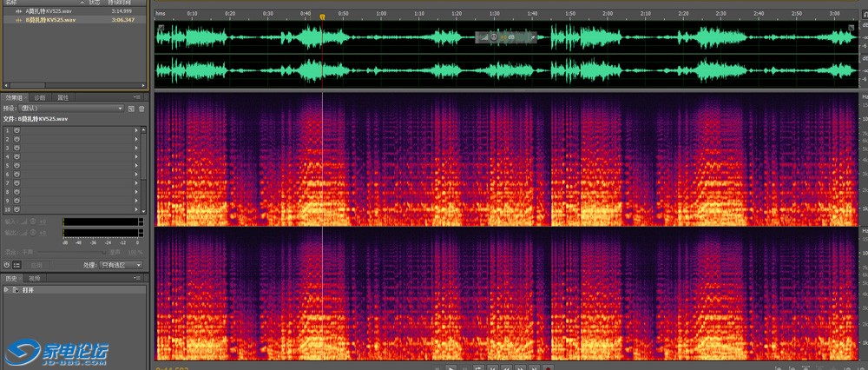Switch to the 诊断 tab

[40, 97]
